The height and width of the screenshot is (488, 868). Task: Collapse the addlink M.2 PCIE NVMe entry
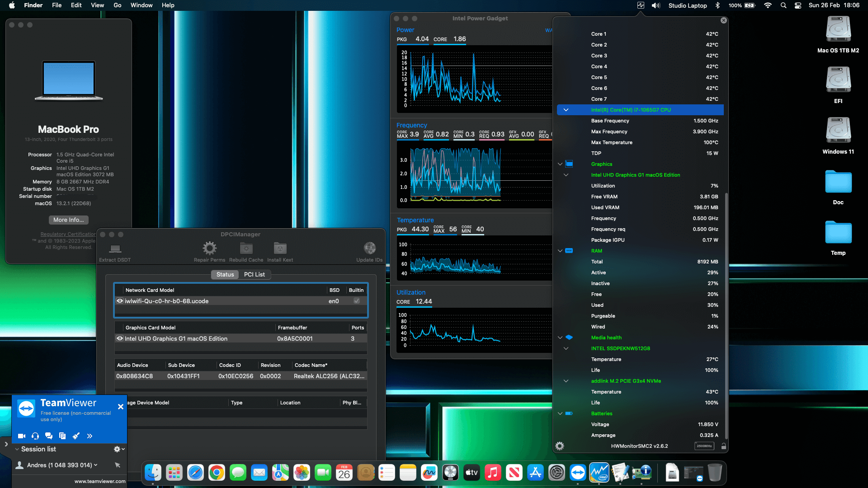click(x=566, y=381)
